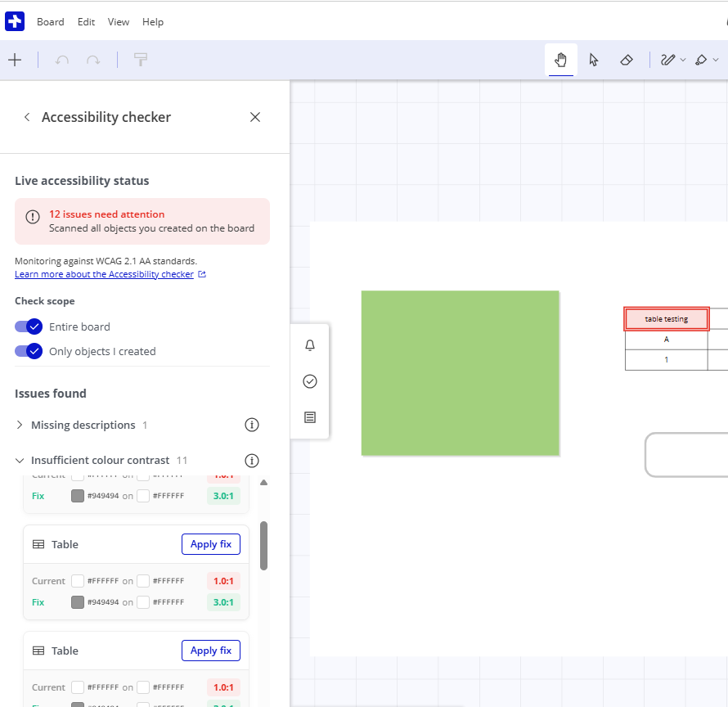Click 'Live accessibility status' heading
This screenshot has width=728, height=707.
tap(82, 181)
